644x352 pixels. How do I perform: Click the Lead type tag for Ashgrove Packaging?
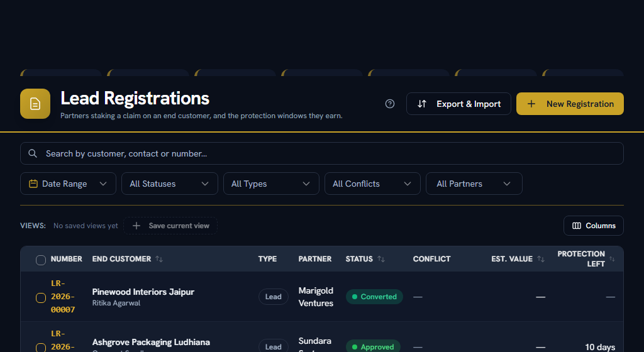coord(273,347)
